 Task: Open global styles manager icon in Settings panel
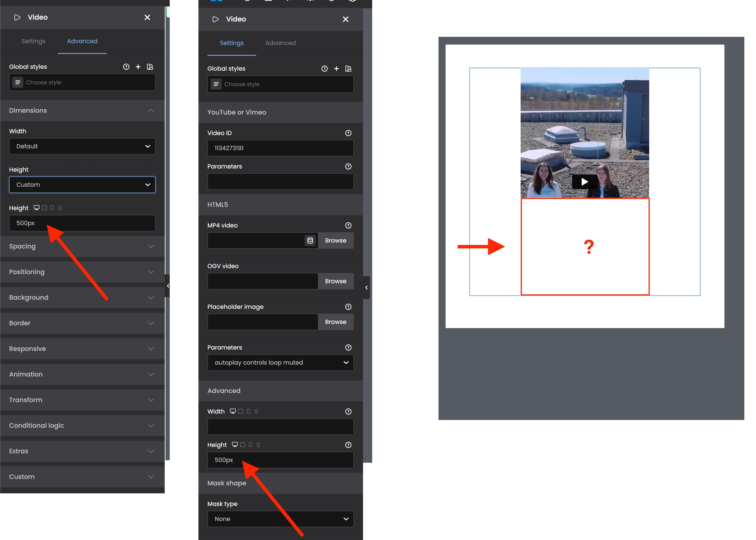348,69
